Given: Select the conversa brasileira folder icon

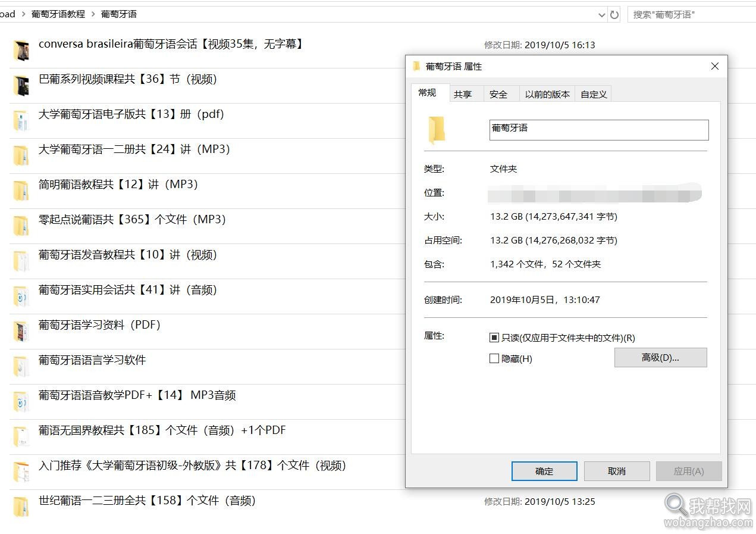Looking at the screenshot, I should click(x=21, y=50).
